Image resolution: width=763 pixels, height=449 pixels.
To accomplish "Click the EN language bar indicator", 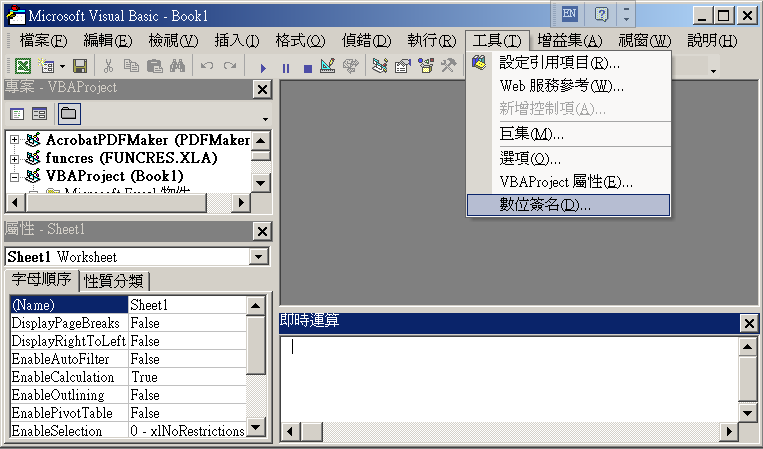I will [x=569, y=14].
